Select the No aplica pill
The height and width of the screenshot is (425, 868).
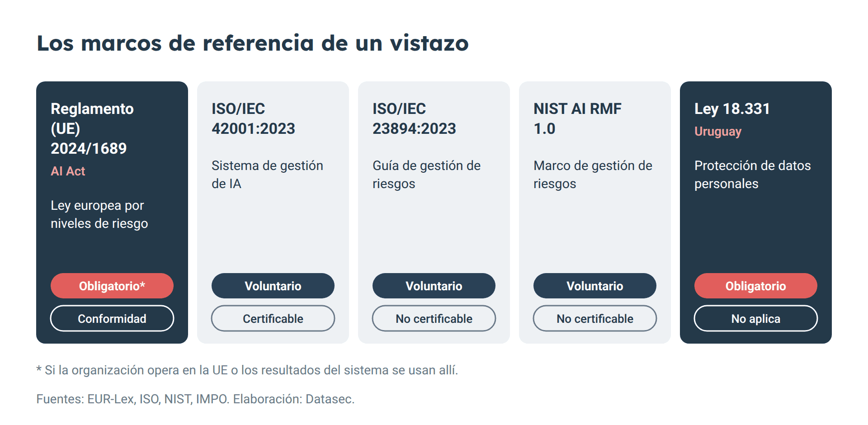point(756,318)
